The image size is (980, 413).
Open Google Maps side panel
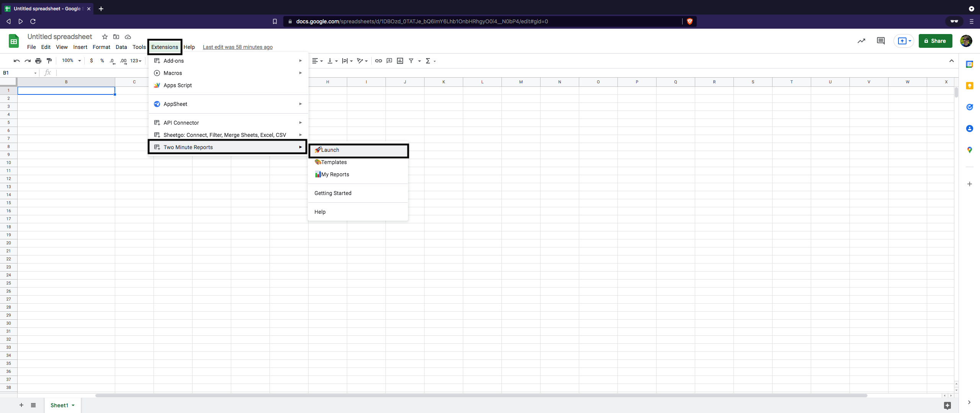pos(970,150)
